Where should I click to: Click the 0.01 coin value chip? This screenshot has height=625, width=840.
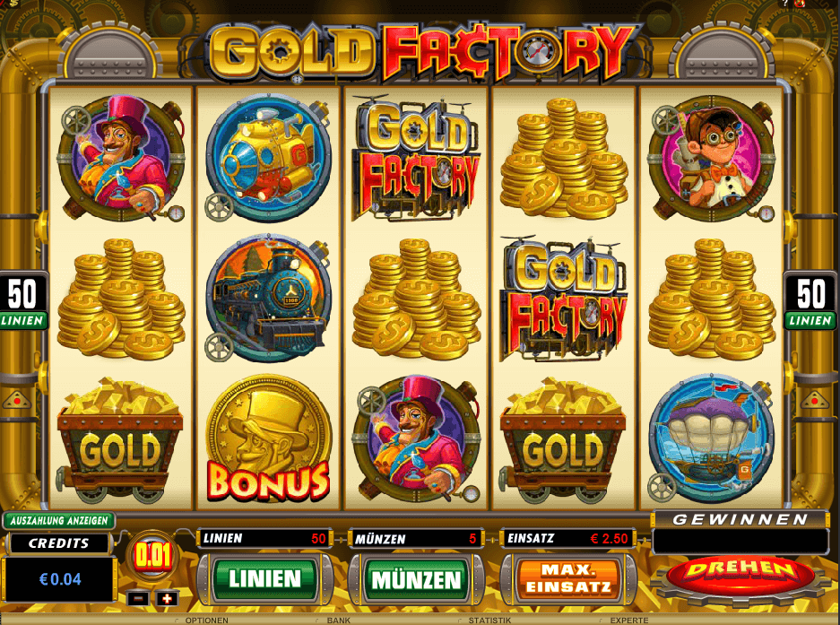click(152, 556)
